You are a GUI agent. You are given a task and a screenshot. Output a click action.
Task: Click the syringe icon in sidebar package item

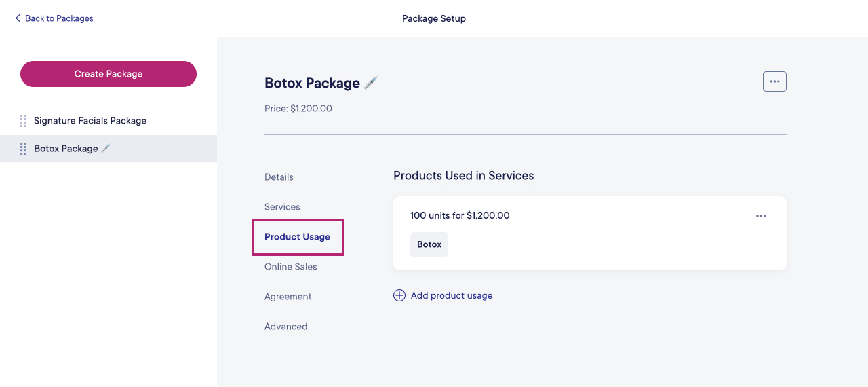(x=106, y=149)
